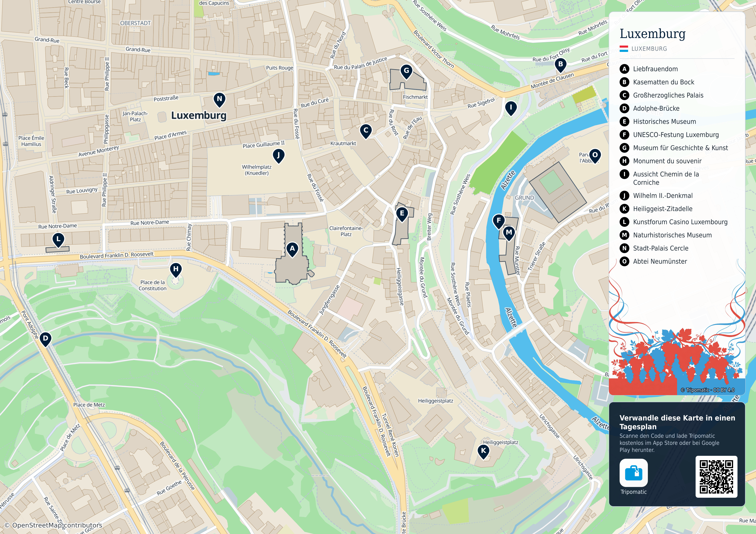This screenshot has width=756, height=534.
Task: Select map pin L on Rue Notre-Dame
Action: coord(58,240)
